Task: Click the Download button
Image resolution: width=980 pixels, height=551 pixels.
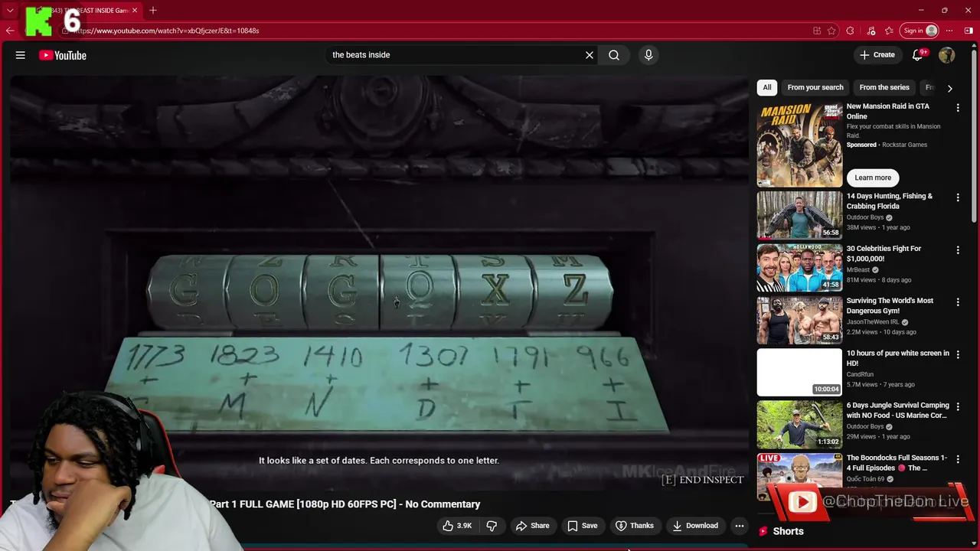Action: point(695,526)
